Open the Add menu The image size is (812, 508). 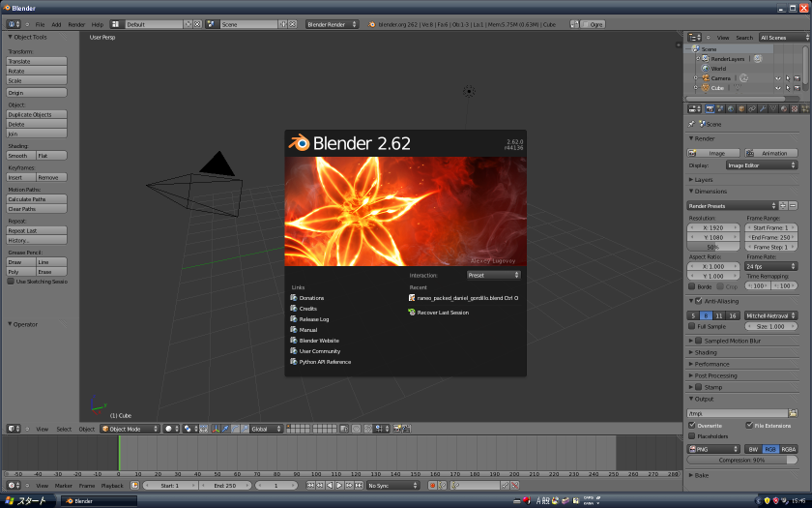56,24
